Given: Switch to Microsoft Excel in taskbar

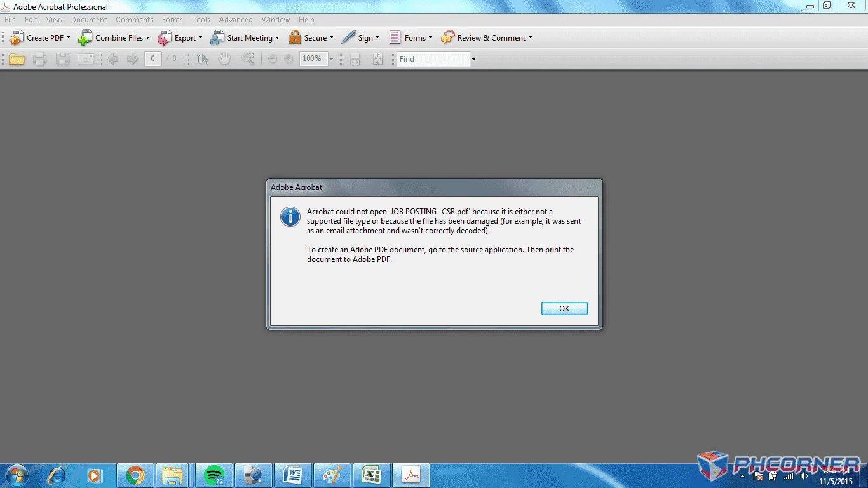Looking at the screenshot, I should [372, 475].
